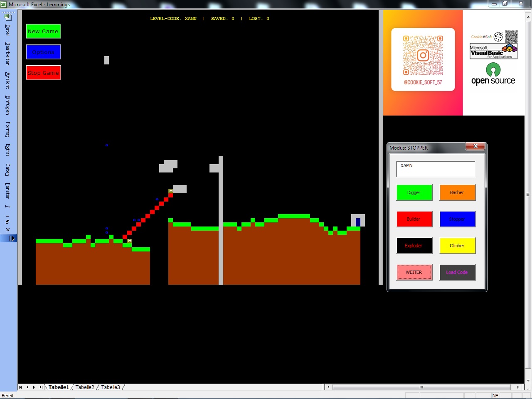Click the Bereit status bar text
The image size is (532, 399).
(x=8, y=396)
